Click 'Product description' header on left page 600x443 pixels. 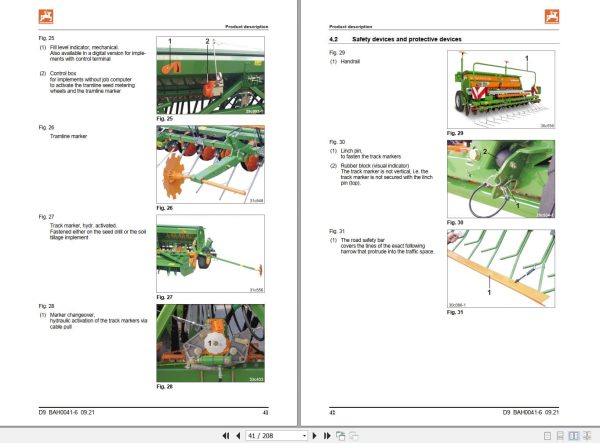tap(247, 26)
